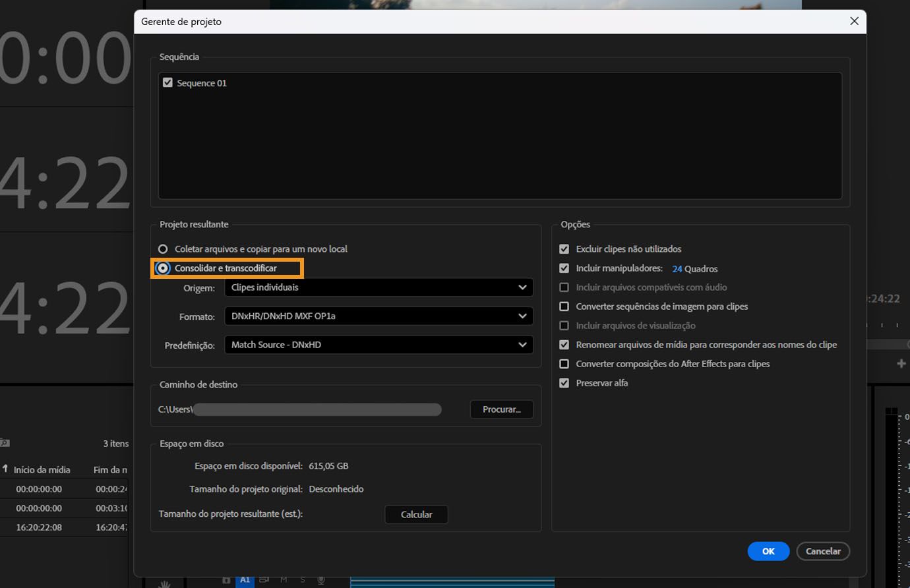Select the Consolidar e transcodificar radio button
Image resolution: width=910 pixels, height=588 pixels.
(163, 268)
